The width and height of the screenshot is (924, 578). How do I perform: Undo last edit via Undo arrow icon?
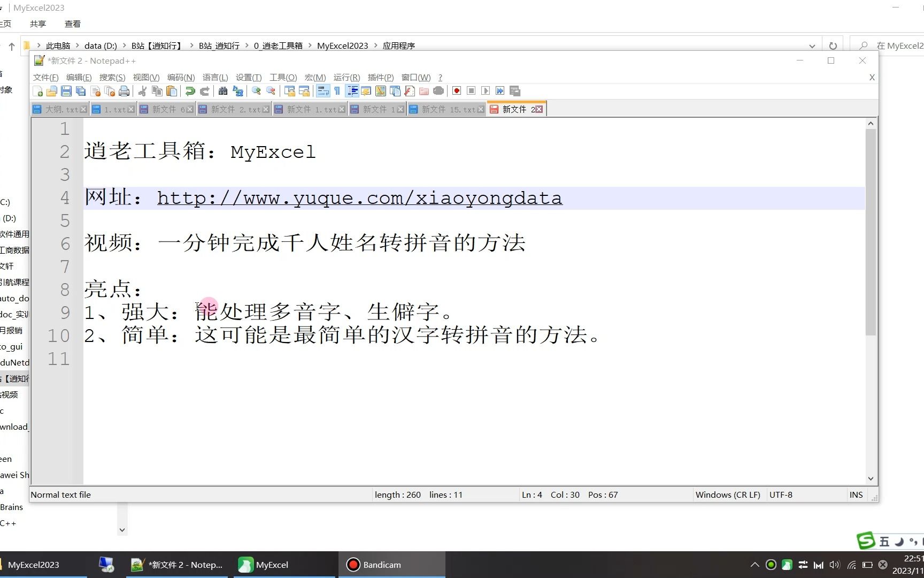tap(191, 91)
